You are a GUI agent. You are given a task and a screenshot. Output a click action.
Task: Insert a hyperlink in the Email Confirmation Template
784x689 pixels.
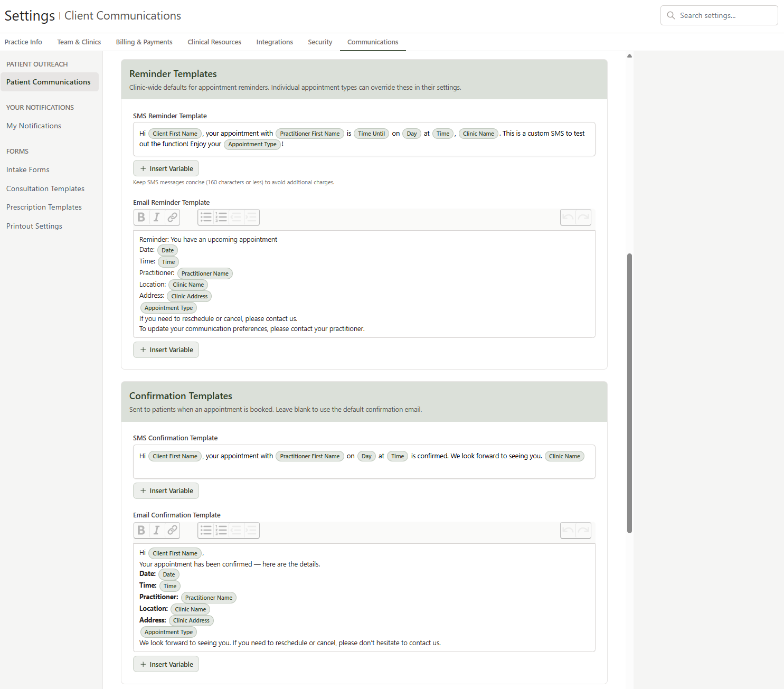[172, 530]
